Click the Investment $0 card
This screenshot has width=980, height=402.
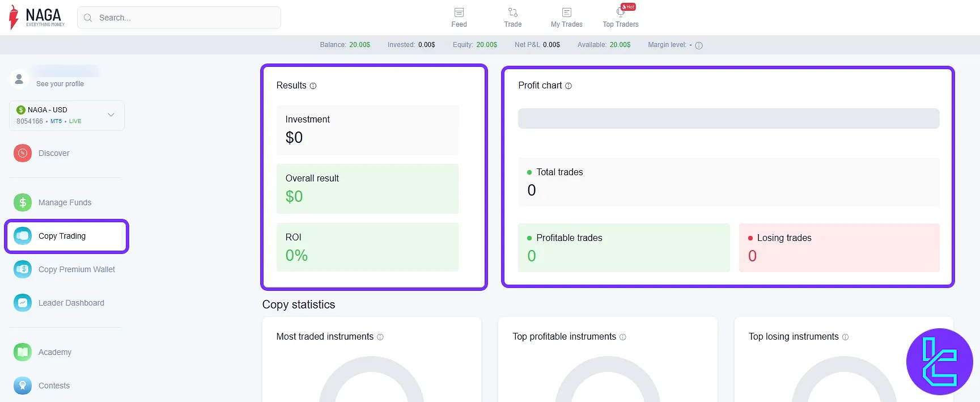click(x=367, y=130)
